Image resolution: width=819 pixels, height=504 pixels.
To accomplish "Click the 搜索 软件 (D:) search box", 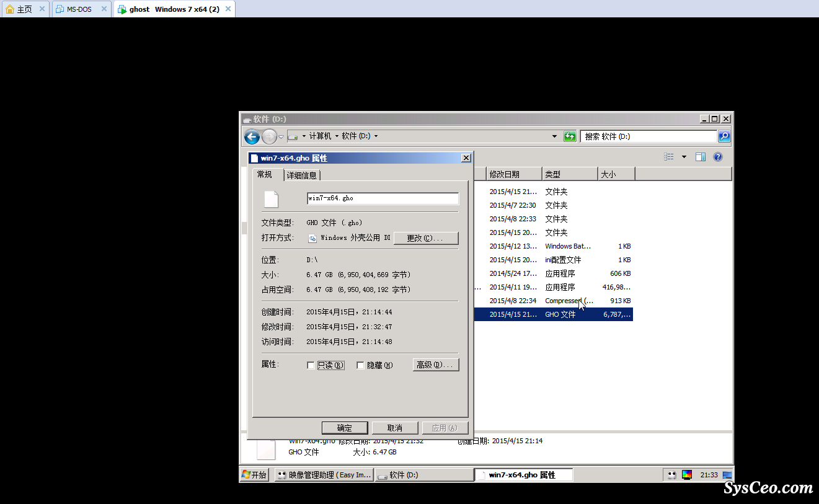I will coord(649,136).
